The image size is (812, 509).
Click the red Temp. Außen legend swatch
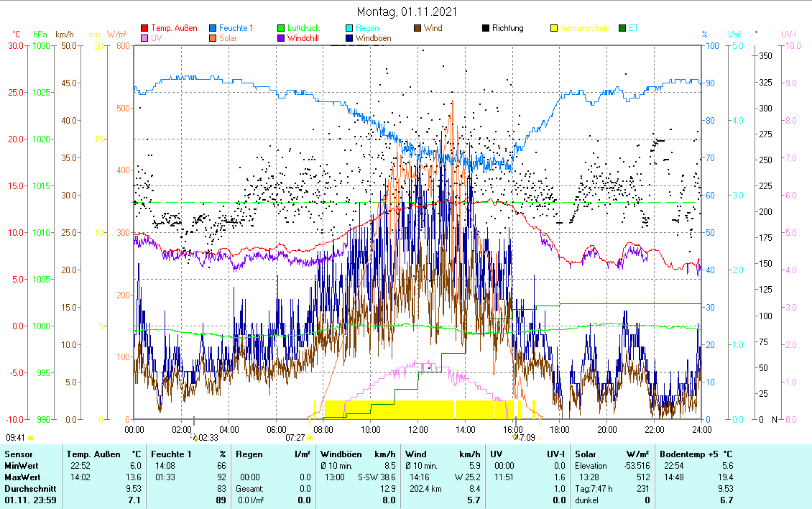coord(144,29)
